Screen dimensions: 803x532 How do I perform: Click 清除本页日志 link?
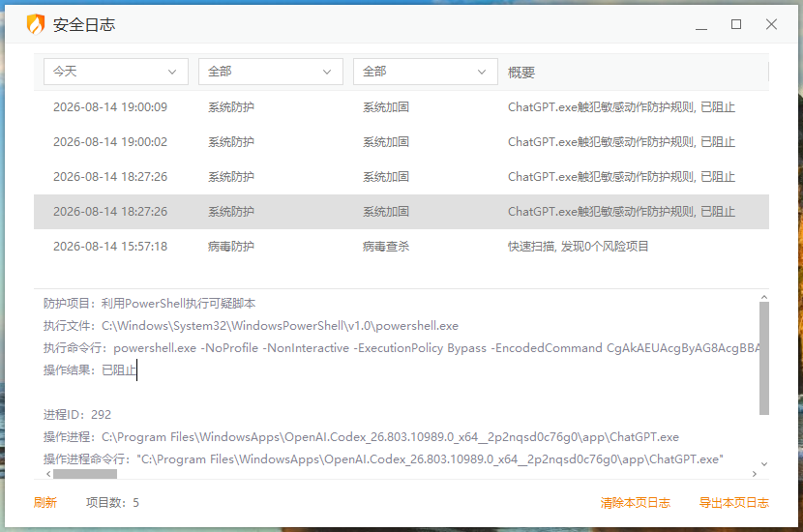pos(635,502)
